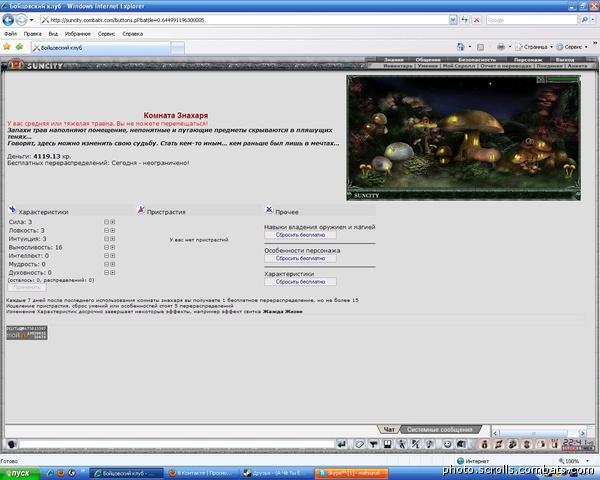
Task: Open the Файл menu
Action: [10, 34]
